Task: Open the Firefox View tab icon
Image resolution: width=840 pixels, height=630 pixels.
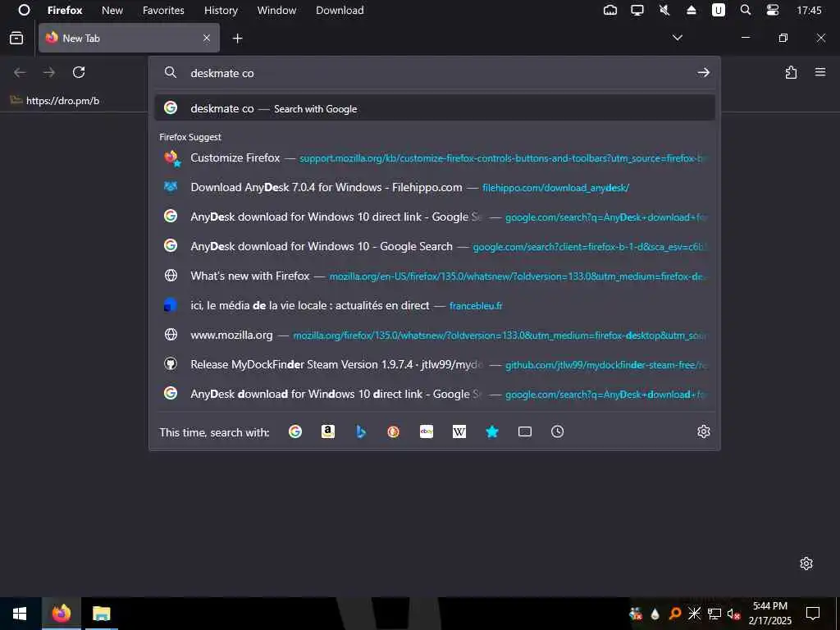Action: 16,38
